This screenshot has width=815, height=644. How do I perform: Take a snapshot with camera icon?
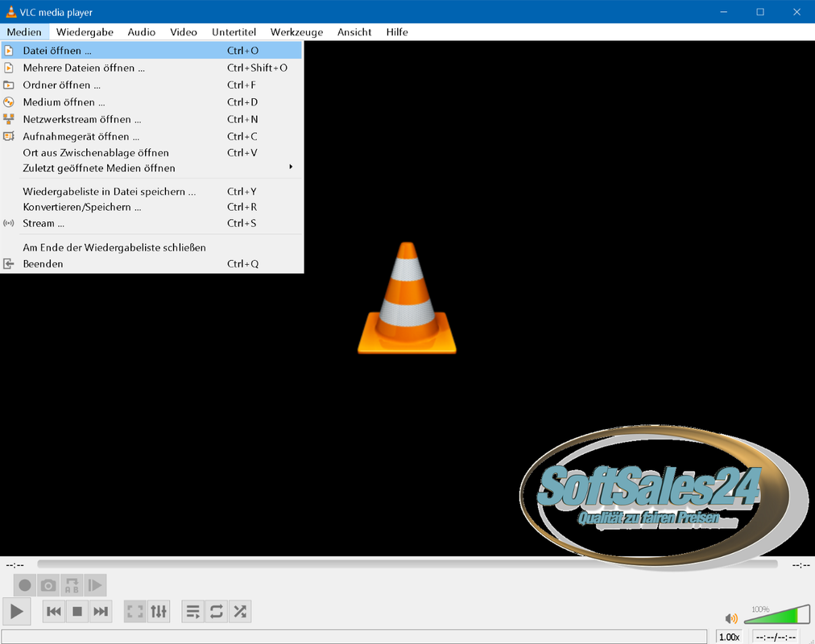coord(48,585)
